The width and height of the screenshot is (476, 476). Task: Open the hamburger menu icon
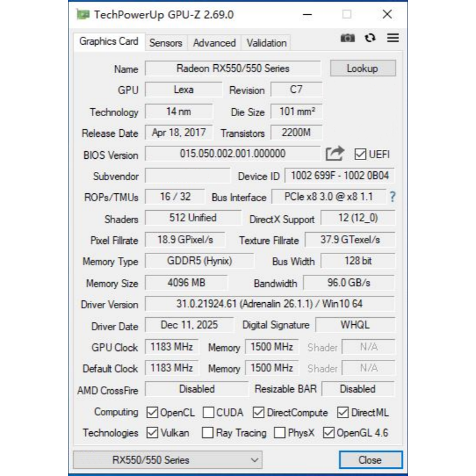tap(393, 38)
